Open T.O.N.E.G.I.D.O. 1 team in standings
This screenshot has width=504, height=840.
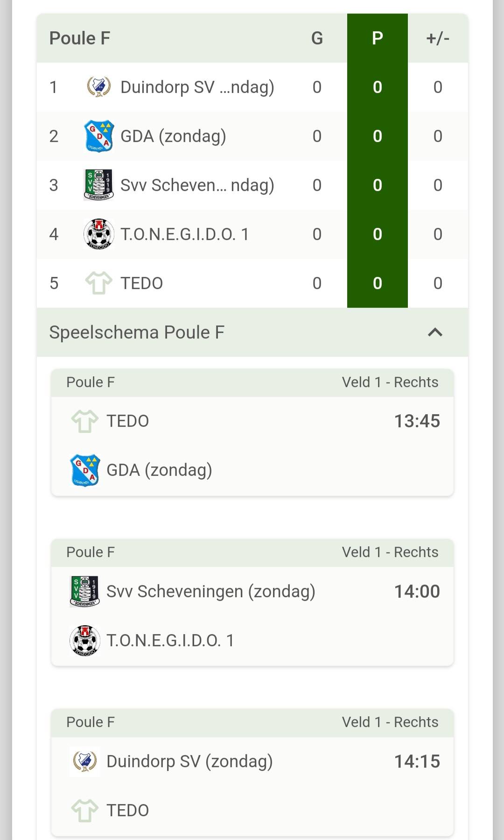(x=184, y=234)
